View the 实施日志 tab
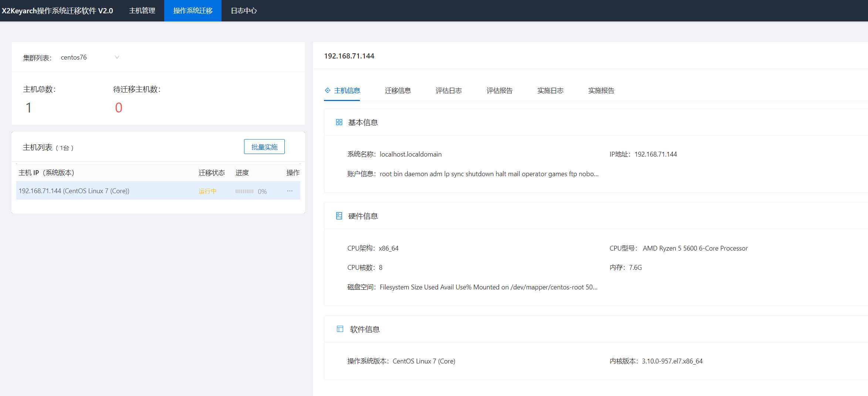The image size is (868, 396). (550, 91)
